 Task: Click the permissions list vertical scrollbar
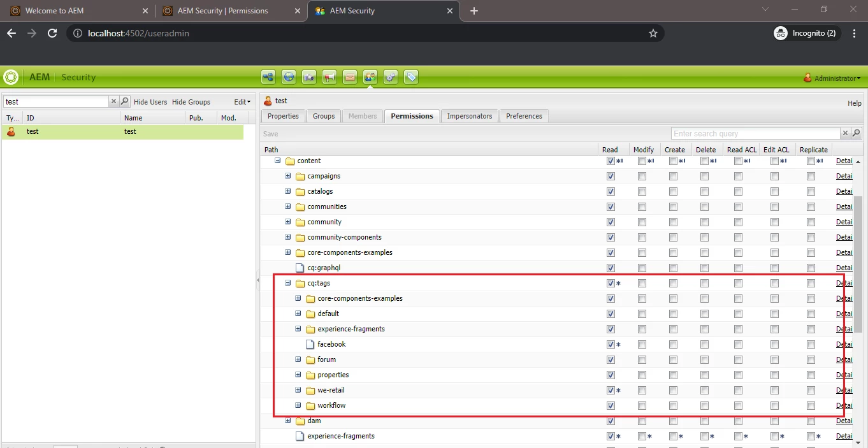click(x=858, y=264)
